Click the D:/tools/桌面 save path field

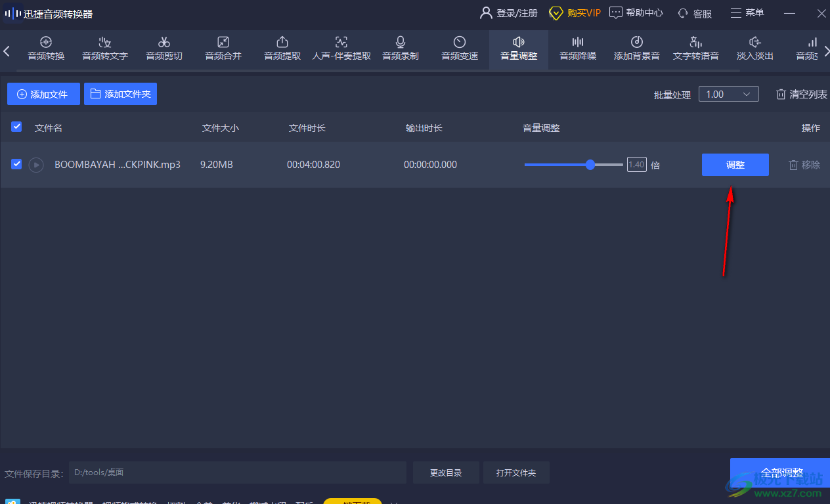[238, 472]
